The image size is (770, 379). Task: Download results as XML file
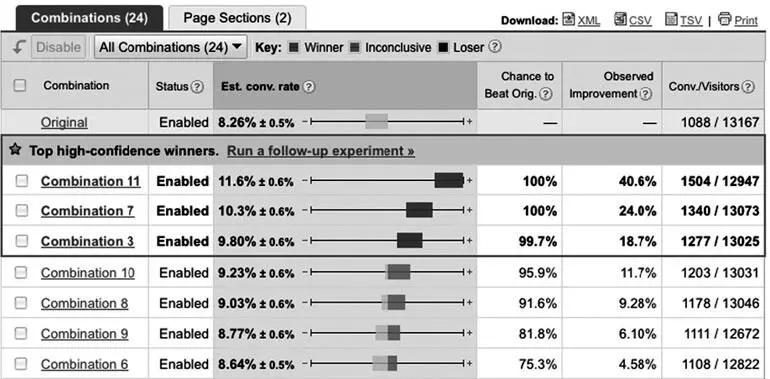click(581, 20)
